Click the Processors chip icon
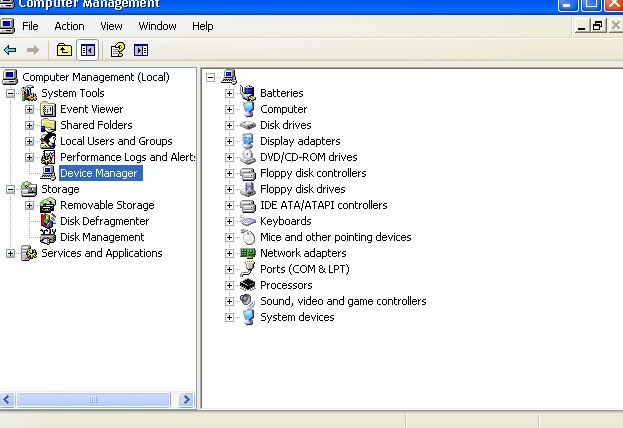This screenshot has width=623, height=428. [248, 285]
